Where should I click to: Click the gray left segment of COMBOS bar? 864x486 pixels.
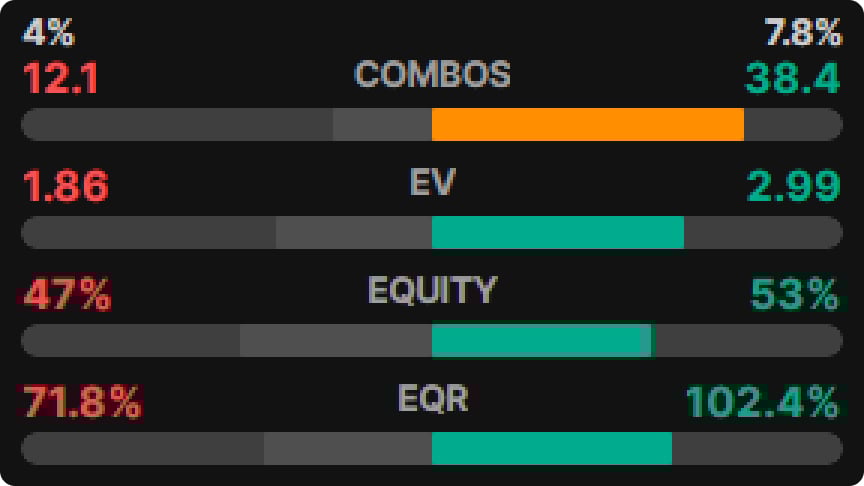382,124
